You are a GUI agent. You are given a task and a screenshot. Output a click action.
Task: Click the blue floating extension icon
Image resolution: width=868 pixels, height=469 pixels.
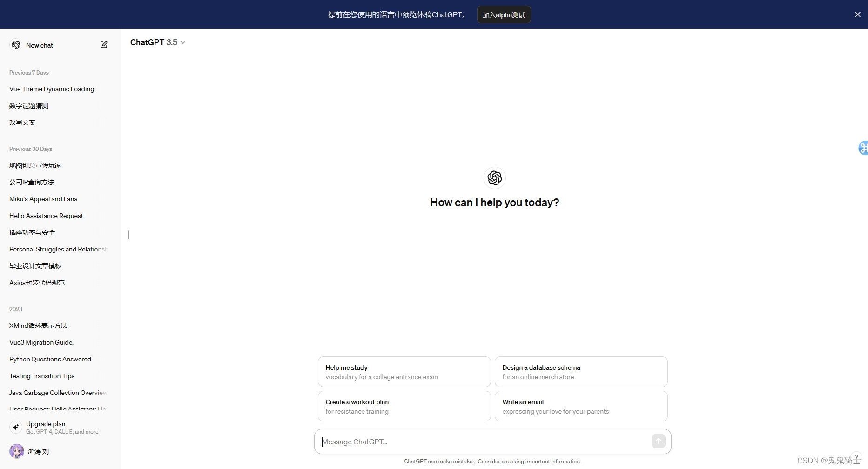click(863, 148)
